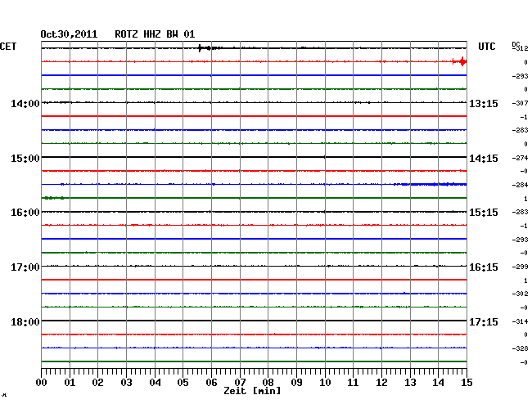Select the 15:00 CET time label
Image resolution: width=532 pixels, height=404 pixels.
(25, 159)
